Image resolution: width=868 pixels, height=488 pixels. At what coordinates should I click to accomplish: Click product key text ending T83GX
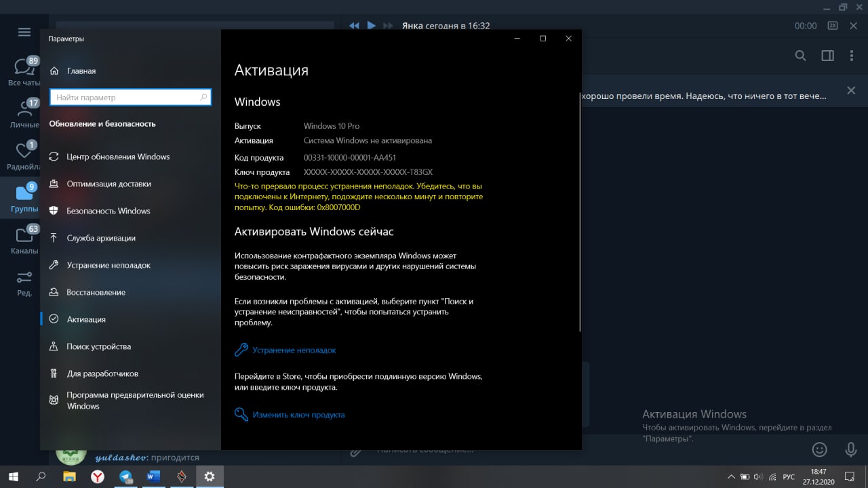368,172
